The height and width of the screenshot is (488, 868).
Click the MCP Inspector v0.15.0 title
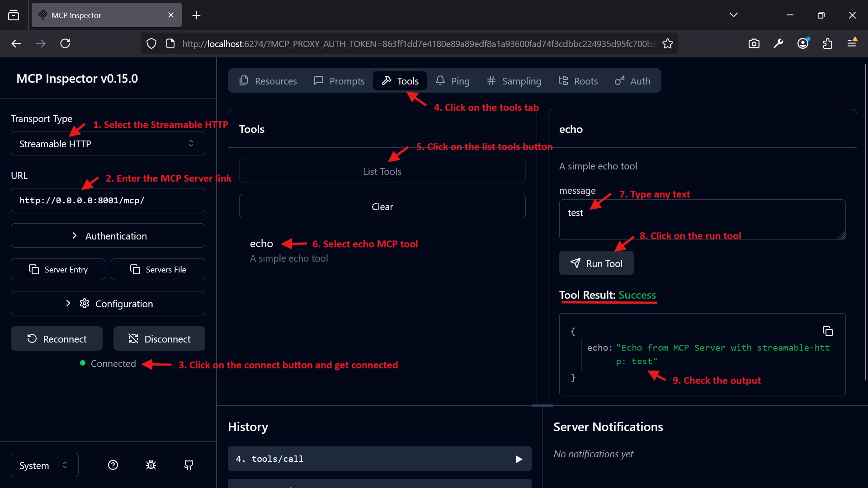(x=77, y=79)
